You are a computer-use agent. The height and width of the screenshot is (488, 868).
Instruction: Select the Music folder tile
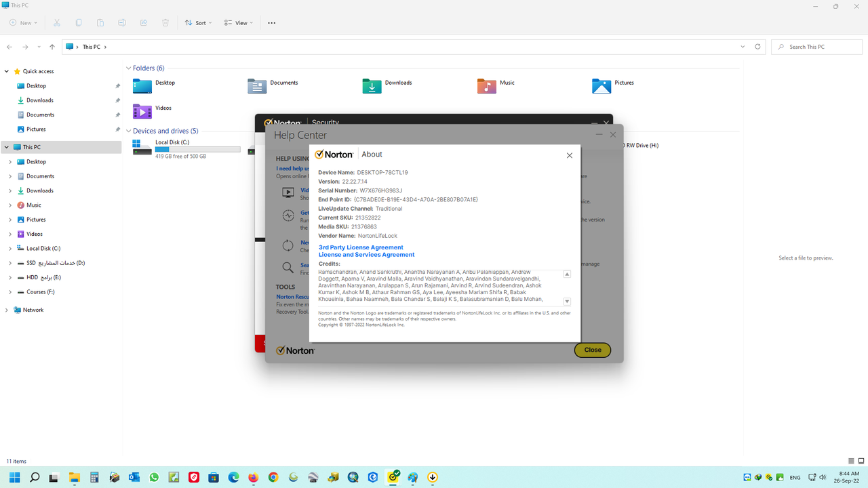point(496,86)
